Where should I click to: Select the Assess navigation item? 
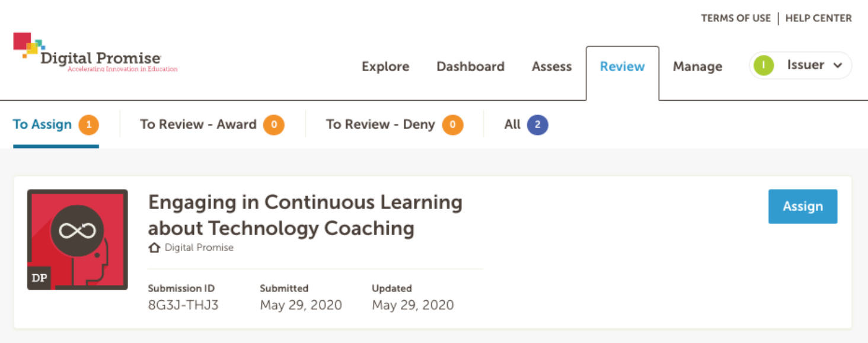click(552, 66)
